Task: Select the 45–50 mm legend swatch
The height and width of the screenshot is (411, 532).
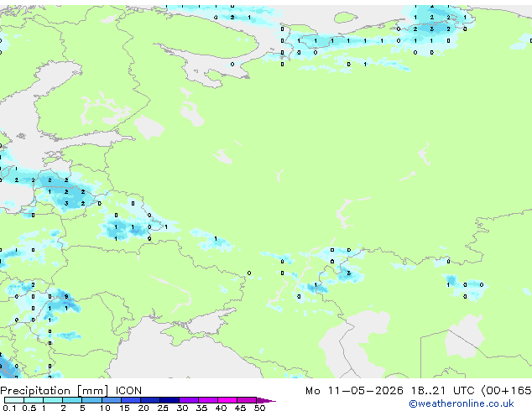Action: click(x=247, y=400)
